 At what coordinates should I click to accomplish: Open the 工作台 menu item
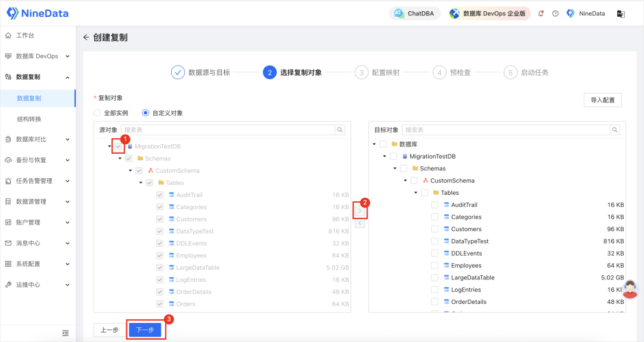click(x=25, y=36)
